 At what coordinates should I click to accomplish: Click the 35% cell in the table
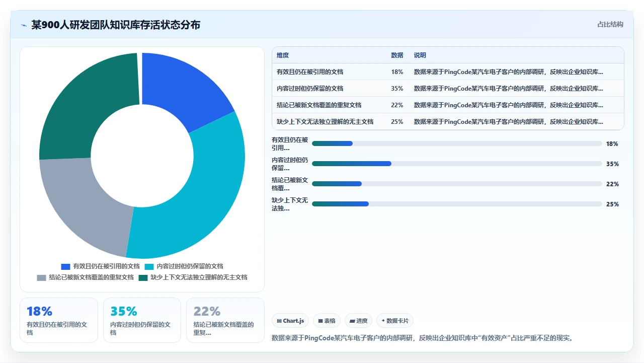click(397, 89)
